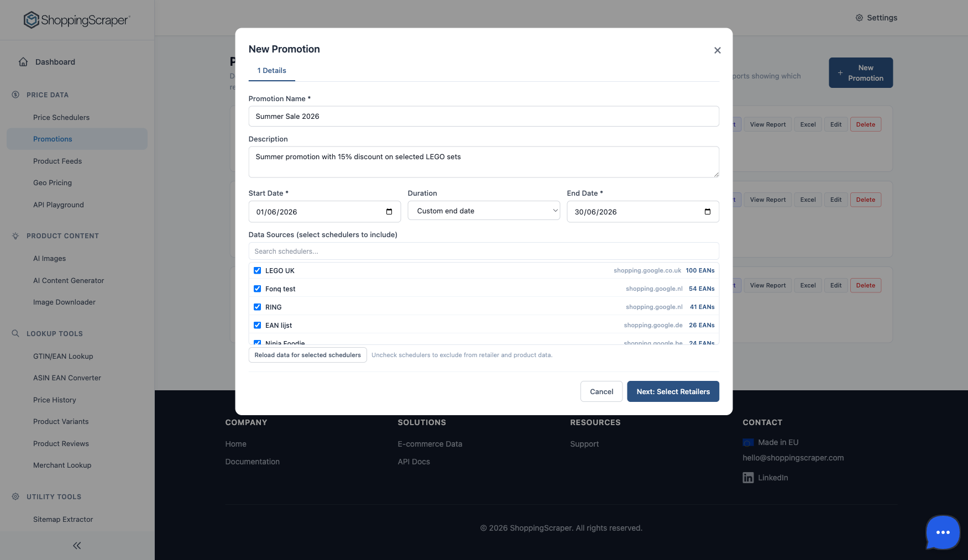Click the LinkedIn icon in the footer
The width and height of the screenshot is (968, 560).
click(x=748, y=478)
